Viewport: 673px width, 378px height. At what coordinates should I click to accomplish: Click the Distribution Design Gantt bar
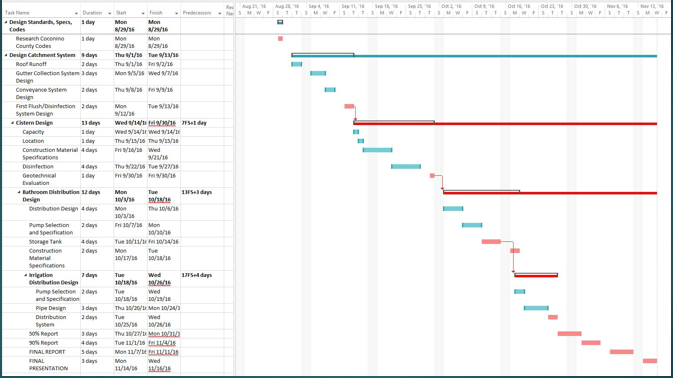click(x=453, y=209)
